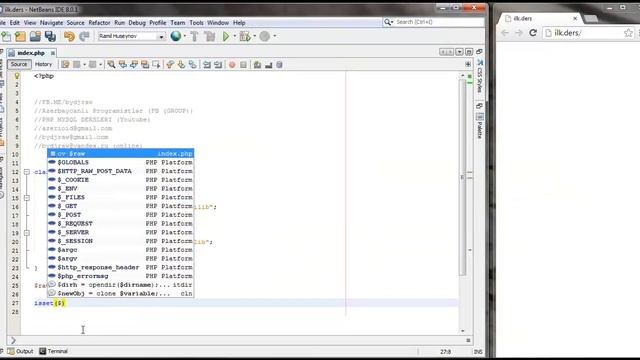The width and height of the screenshot is (640, 360).
Task: Collapse the class fold at line 12
Action: pyautogui.click(x=27, y=172)
